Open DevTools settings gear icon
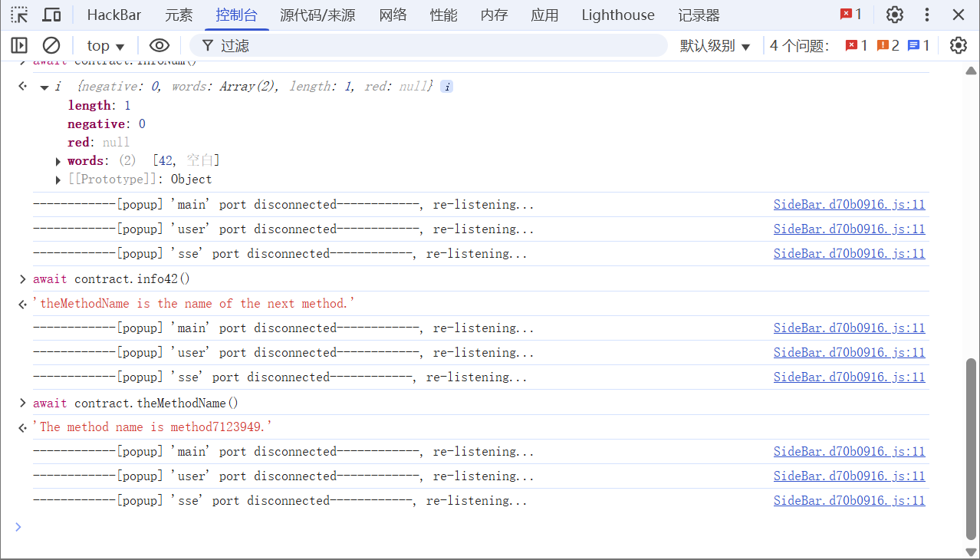980x560 pixels. (x=895, y=15)
